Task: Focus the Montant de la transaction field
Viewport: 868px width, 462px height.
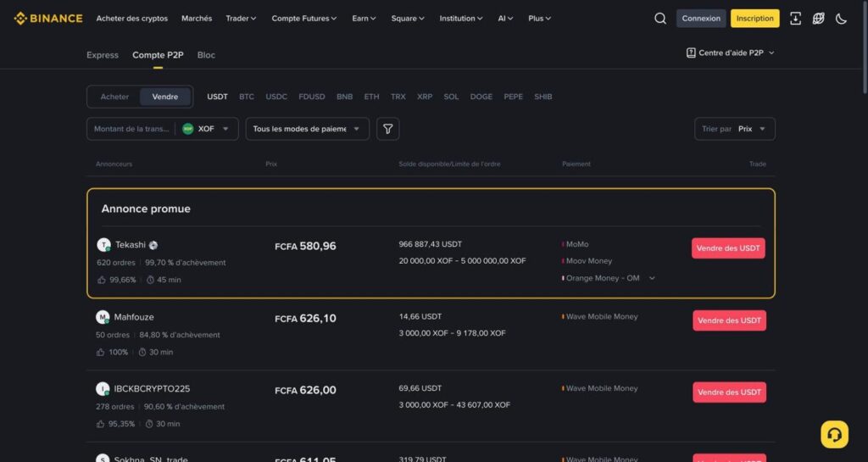Action: pyautogui.click(x=131, y=129)
